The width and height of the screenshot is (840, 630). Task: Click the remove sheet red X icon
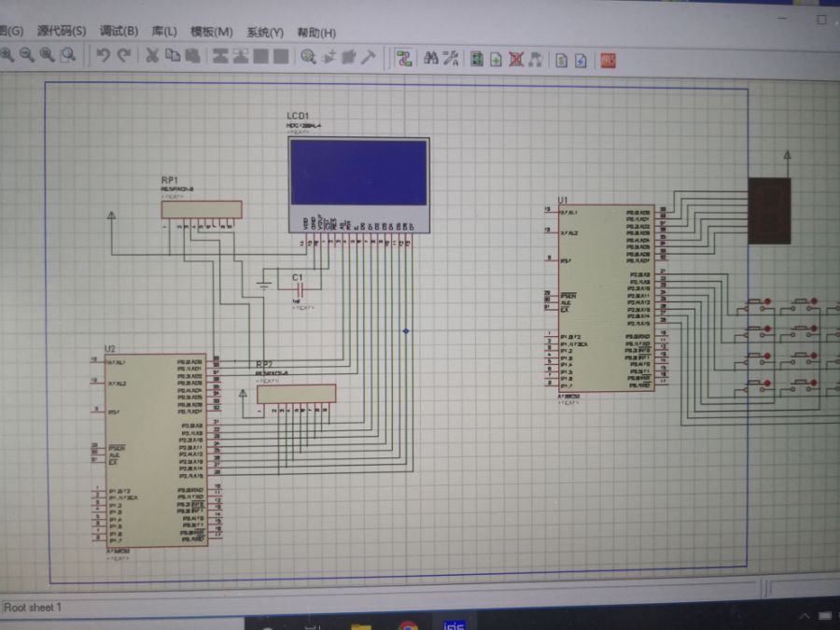[516, 60]
